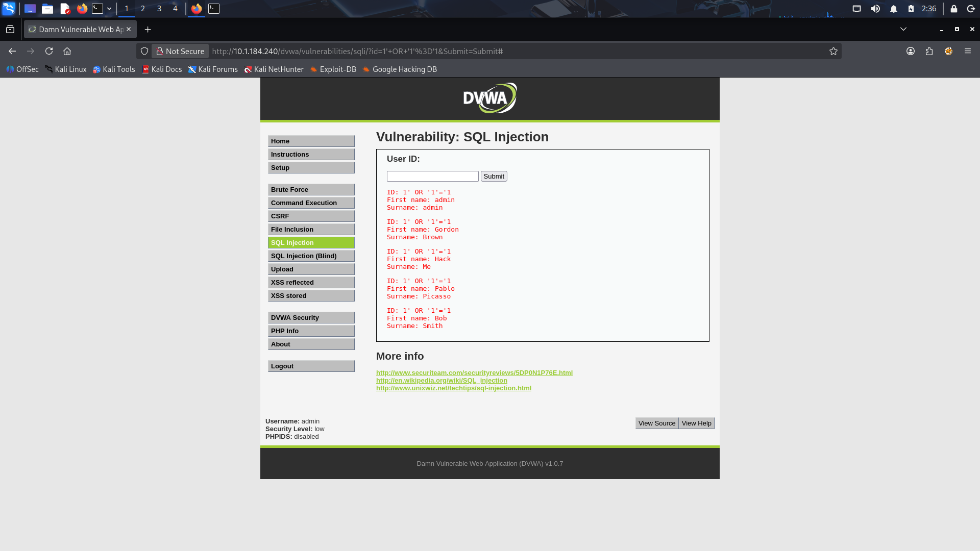
Task: Open the Firefox hamburger menu
Action: pyautogui.click(x=968, y=51)
